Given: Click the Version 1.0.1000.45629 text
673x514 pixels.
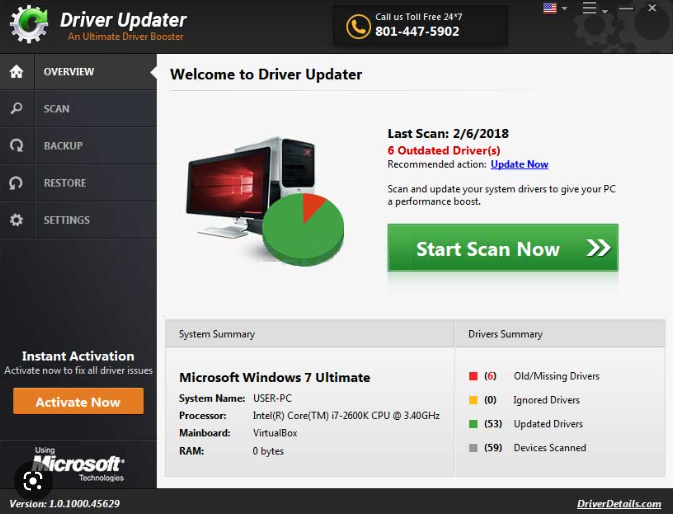Looking at the screenshot, I should (64, 503).
